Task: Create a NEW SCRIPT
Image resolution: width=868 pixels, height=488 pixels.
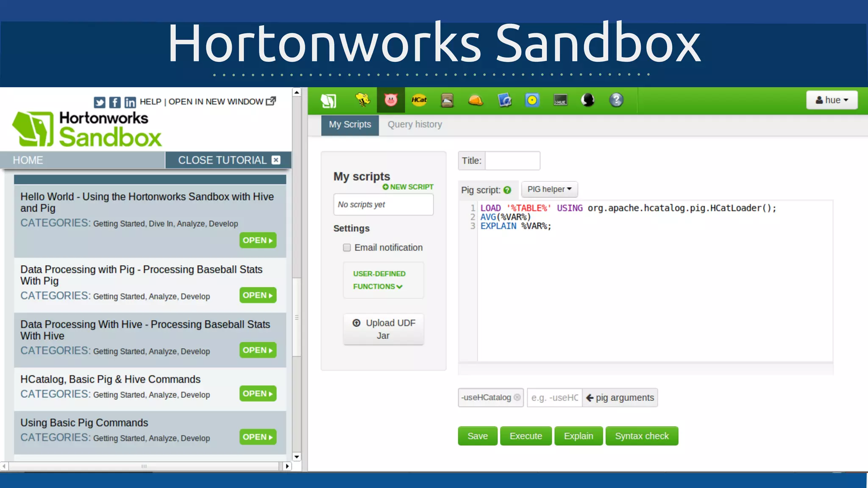Action: 408,187
